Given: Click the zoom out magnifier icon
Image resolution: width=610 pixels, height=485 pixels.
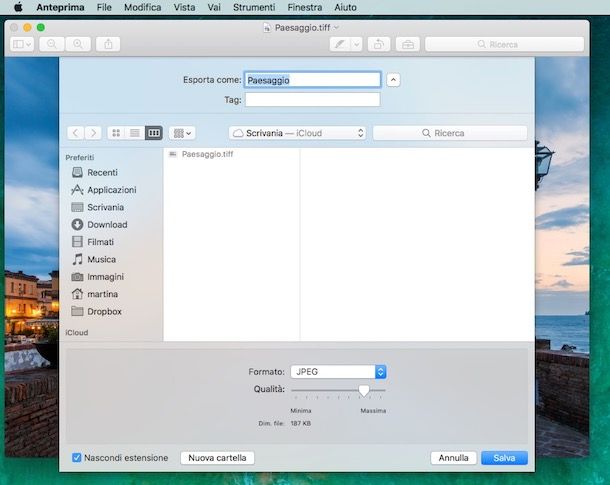Looking at the screenshot, I should tap(52, 44).
